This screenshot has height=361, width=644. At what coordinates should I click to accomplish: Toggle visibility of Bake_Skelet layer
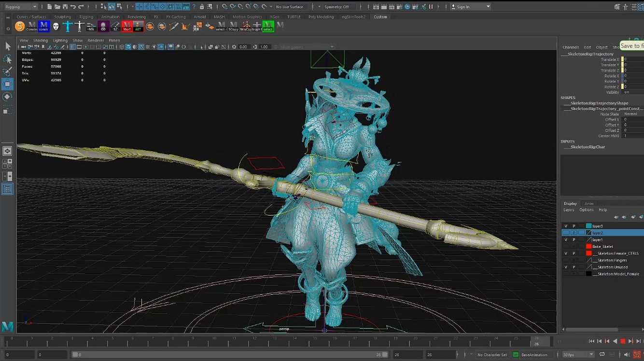click(x=566, y=246)
